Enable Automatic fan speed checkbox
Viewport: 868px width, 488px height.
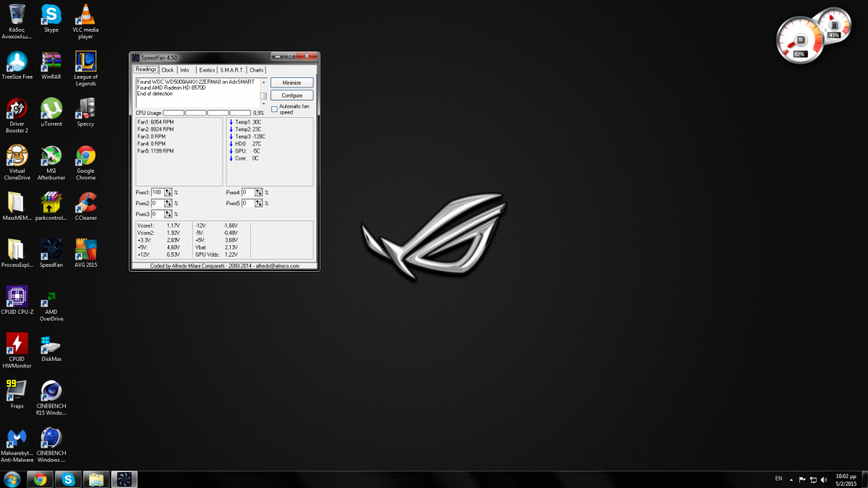274,109
